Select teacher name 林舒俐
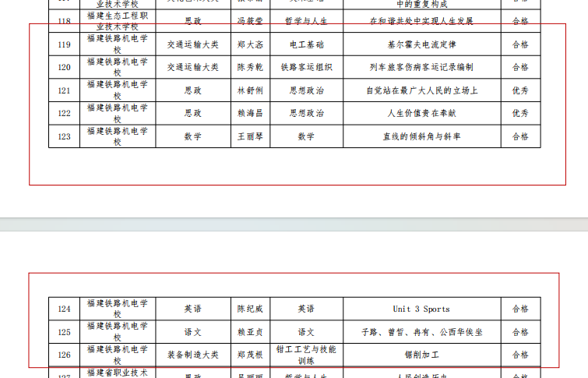 pyautogui.click(x=250, y=90)
